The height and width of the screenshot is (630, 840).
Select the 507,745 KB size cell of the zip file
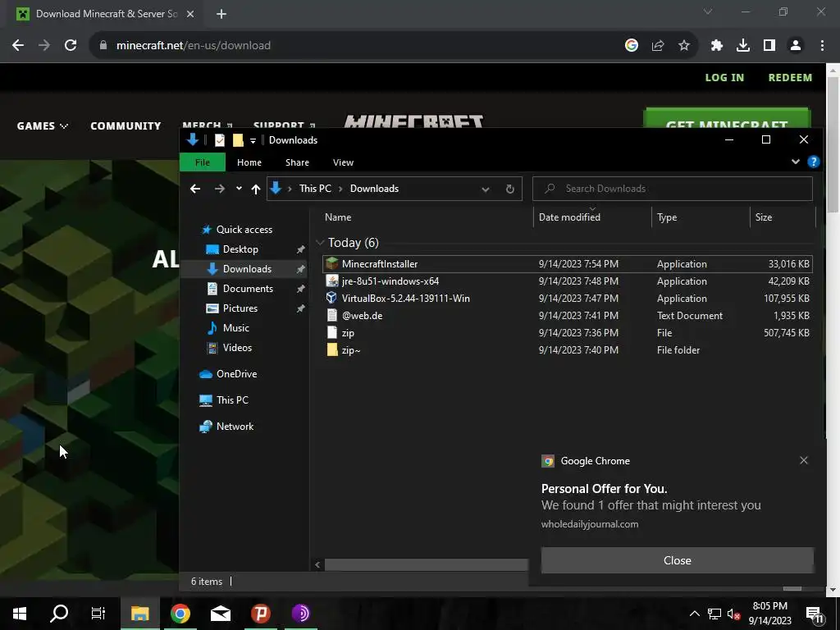(x=787, y=333)
